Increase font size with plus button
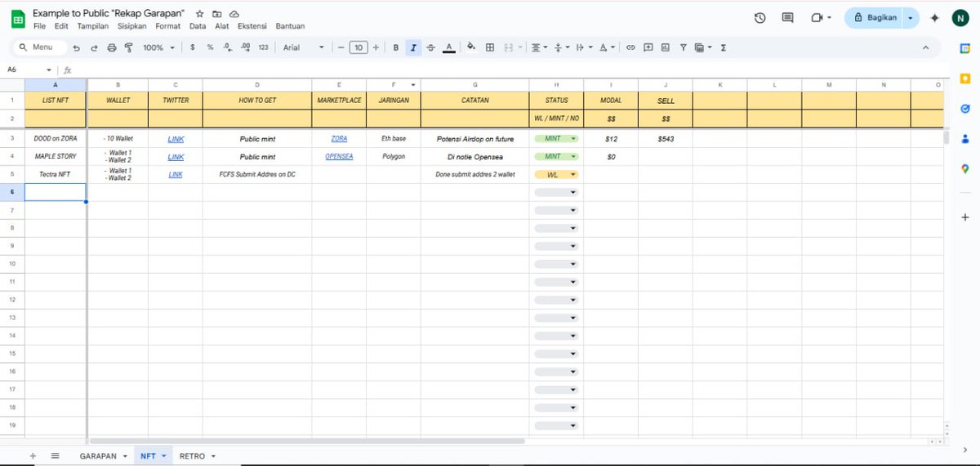 376,48
